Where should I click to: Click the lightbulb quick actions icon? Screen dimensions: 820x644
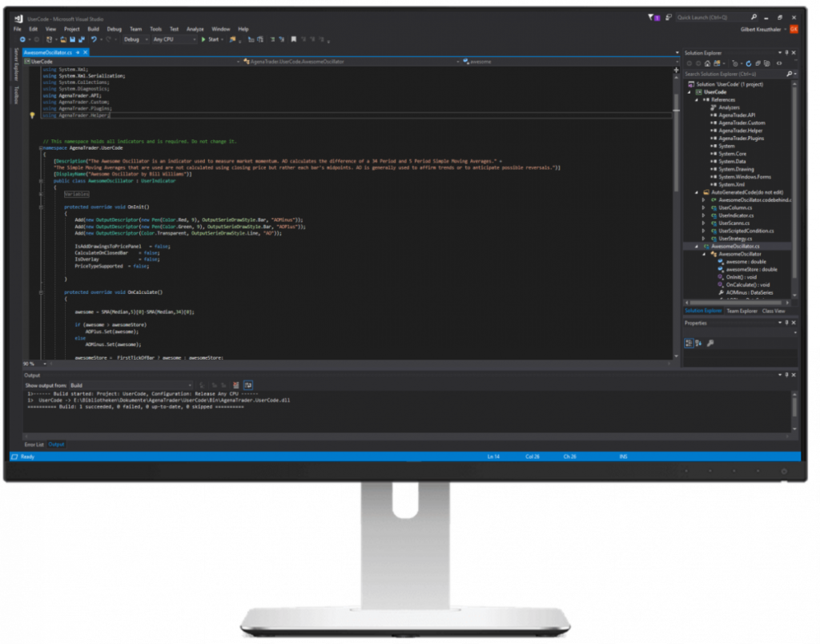coord(32,115)
